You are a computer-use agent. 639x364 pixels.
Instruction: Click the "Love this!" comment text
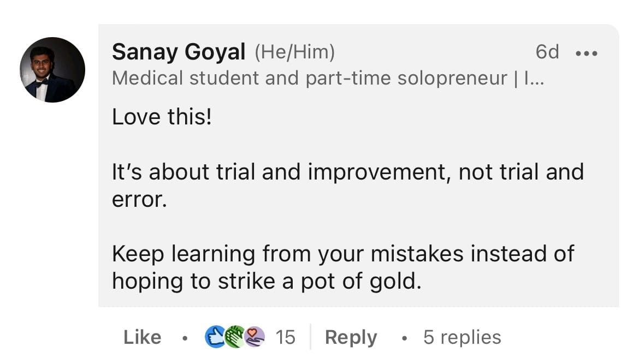click(162, 117)
